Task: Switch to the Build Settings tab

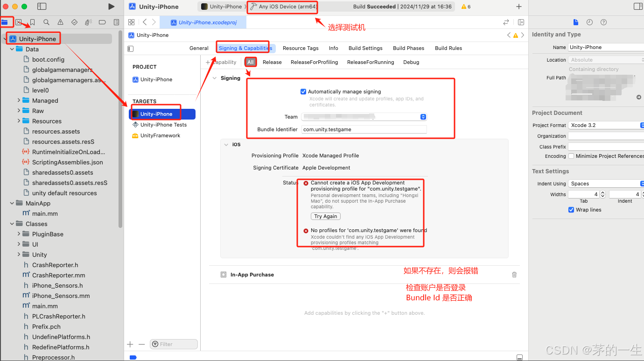Action: [365, 48]
